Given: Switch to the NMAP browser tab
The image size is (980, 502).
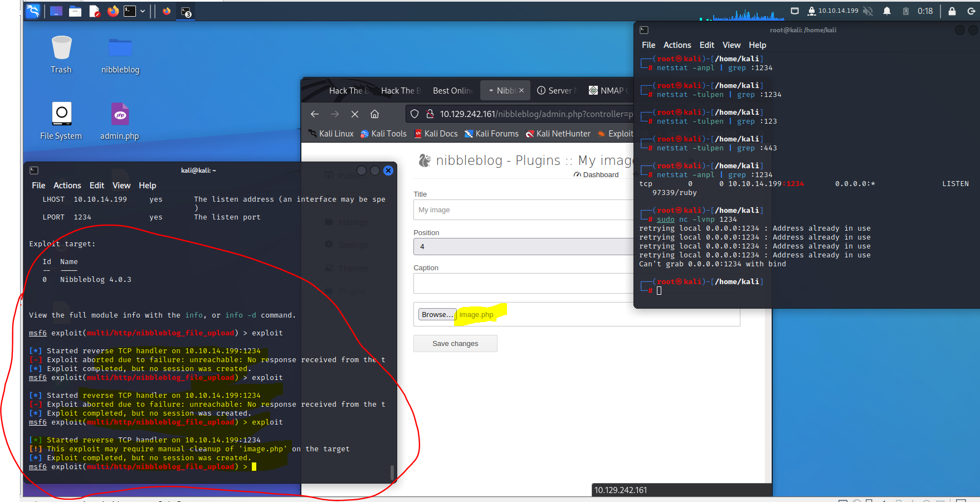Looking at the screenshot, I should [x=609, y=90].
